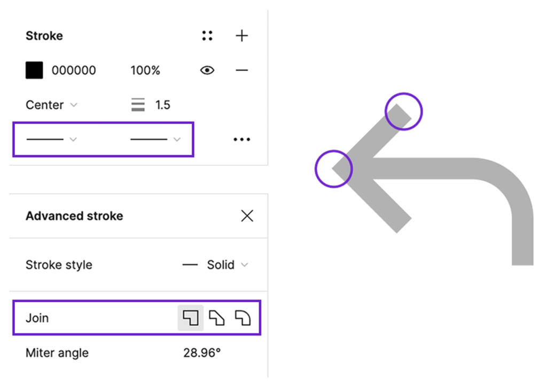The image size is (547, 392).
Task: Close the Advanced stroke panel
Action: point(247,216)
